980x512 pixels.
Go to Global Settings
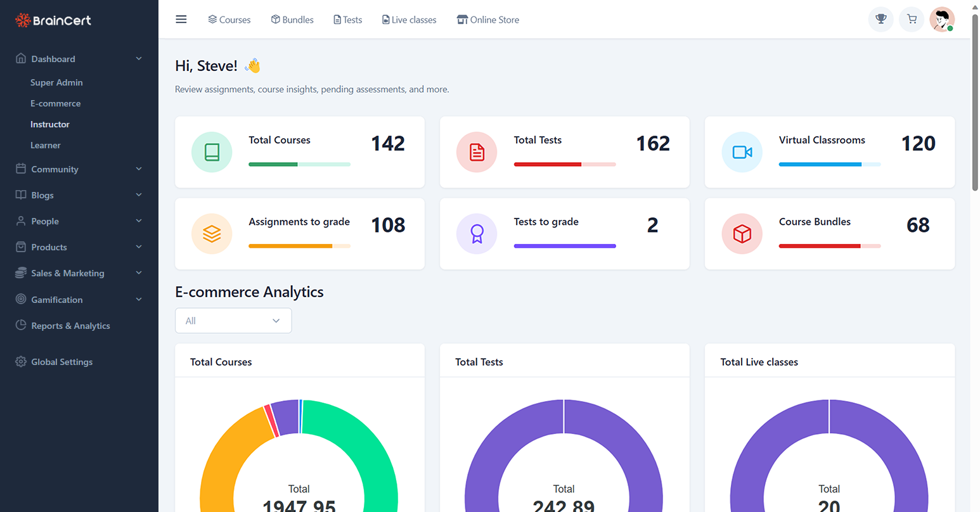tap(61, 361)
